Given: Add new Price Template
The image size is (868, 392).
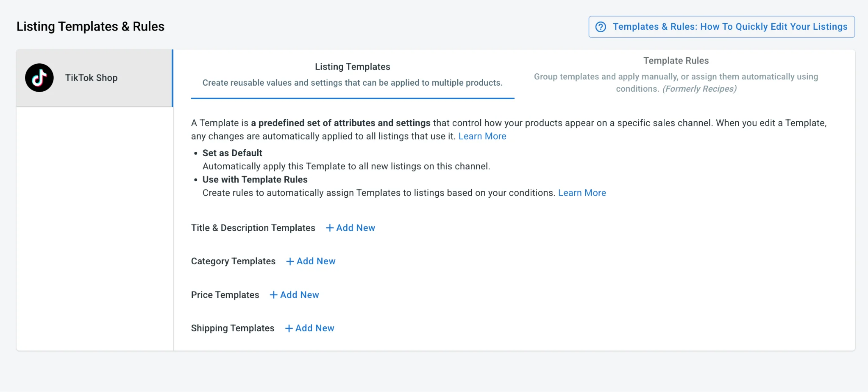Looking at the screenshot, I should 294,295.
